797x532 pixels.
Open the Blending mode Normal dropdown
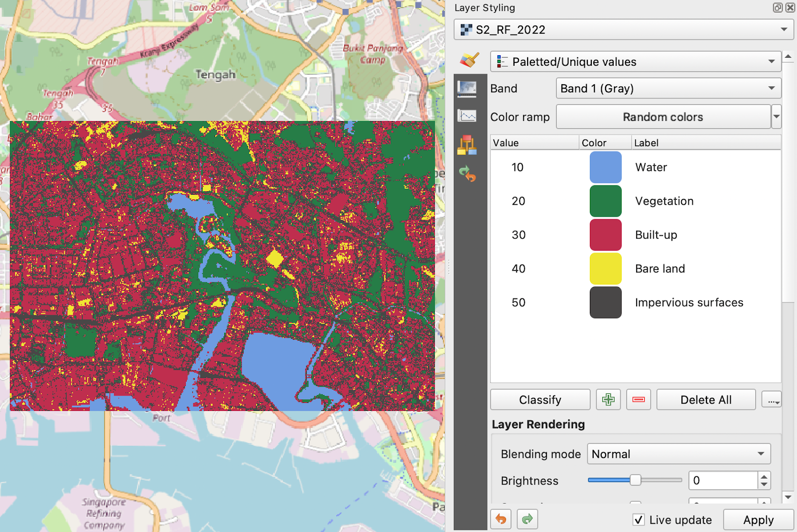678,454
